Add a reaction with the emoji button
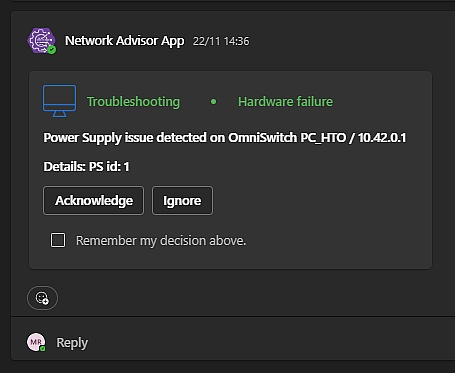 (42, 298)
